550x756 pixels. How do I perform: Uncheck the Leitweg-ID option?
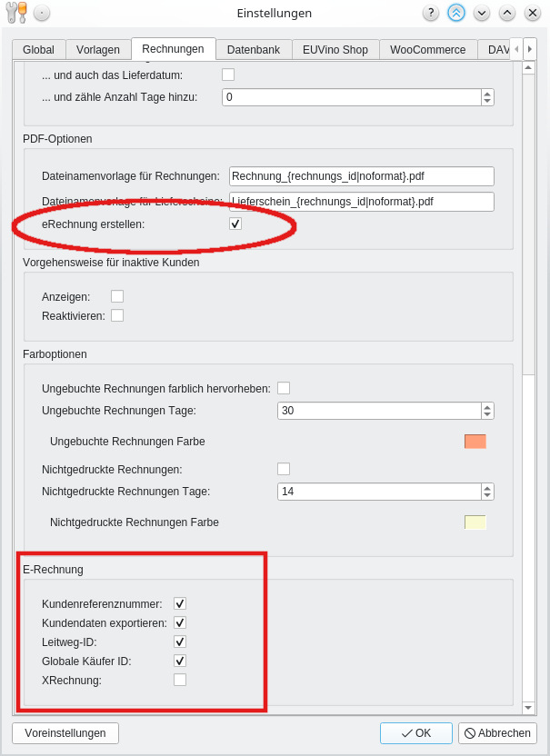click(180, 642)
